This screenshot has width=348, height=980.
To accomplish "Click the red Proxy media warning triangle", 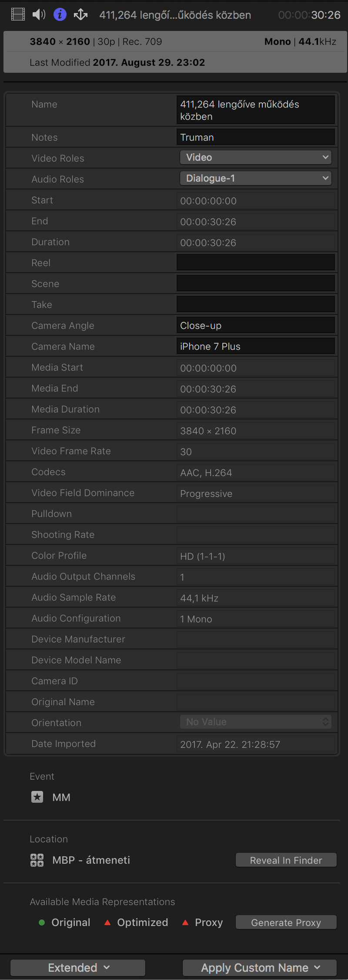I will (x=185, y=922).
